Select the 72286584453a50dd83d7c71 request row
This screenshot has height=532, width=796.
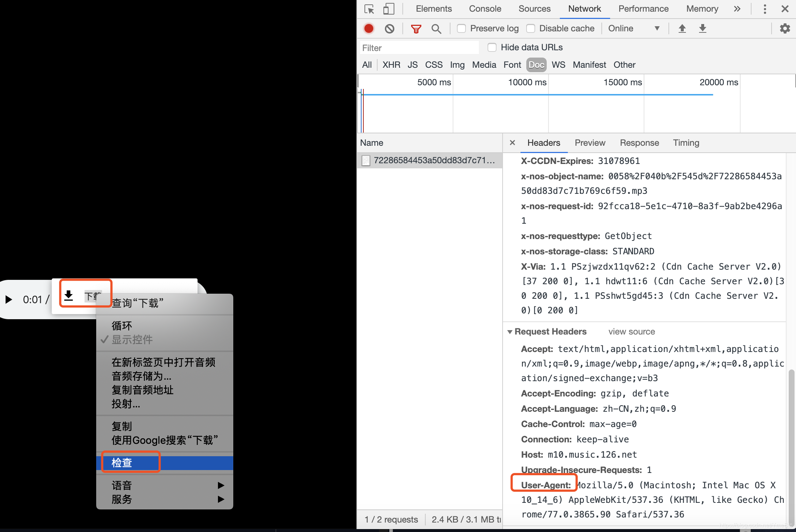coord(430,160)
